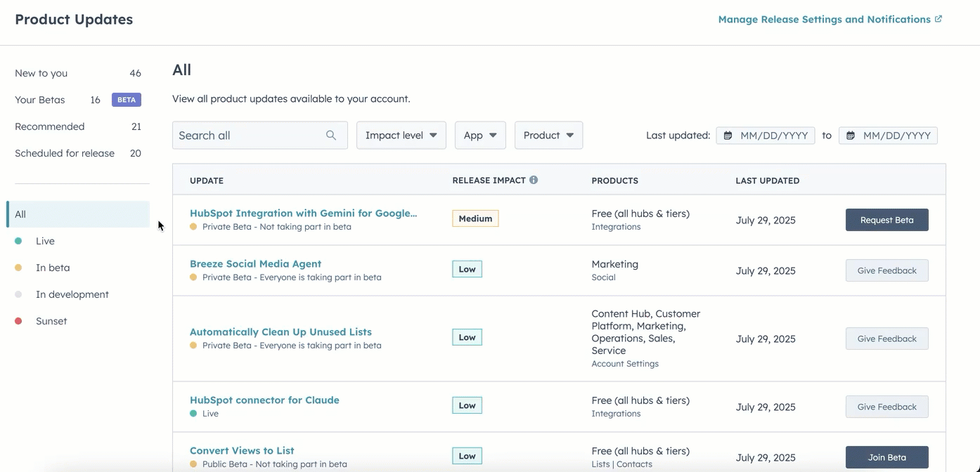Screen dimensions: 980x472
Task: Click 'Social' subtext under Marketing
Action: (x=603, y=277)
